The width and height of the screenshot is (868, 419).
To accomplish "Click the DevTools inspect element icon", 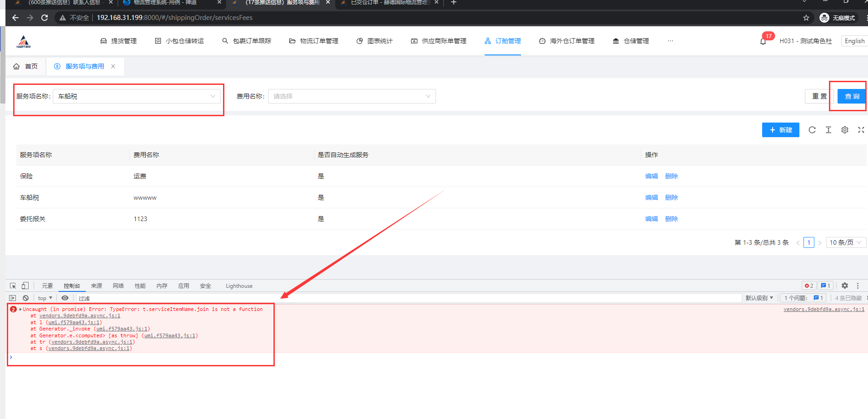I will (x=13, y=286).
